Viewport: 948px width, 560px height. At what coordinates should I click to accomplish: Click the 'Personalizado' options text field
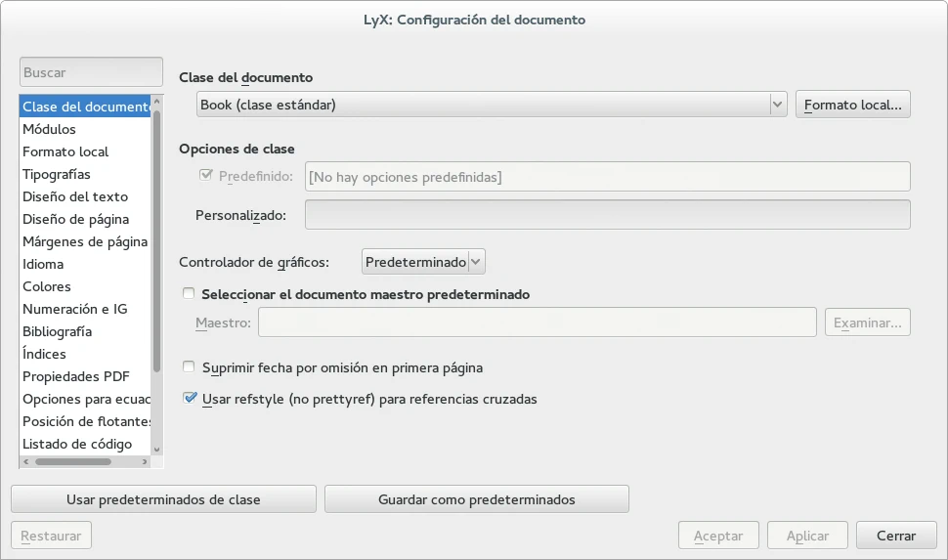pos(607,215)
